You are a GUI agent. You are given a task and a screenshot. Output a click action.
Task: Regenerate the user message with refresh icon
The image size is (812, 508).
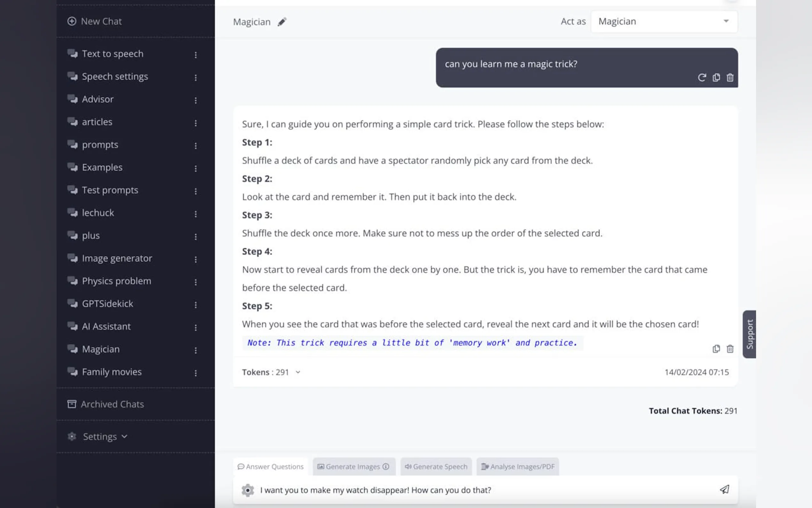click(x=702, y=78)
